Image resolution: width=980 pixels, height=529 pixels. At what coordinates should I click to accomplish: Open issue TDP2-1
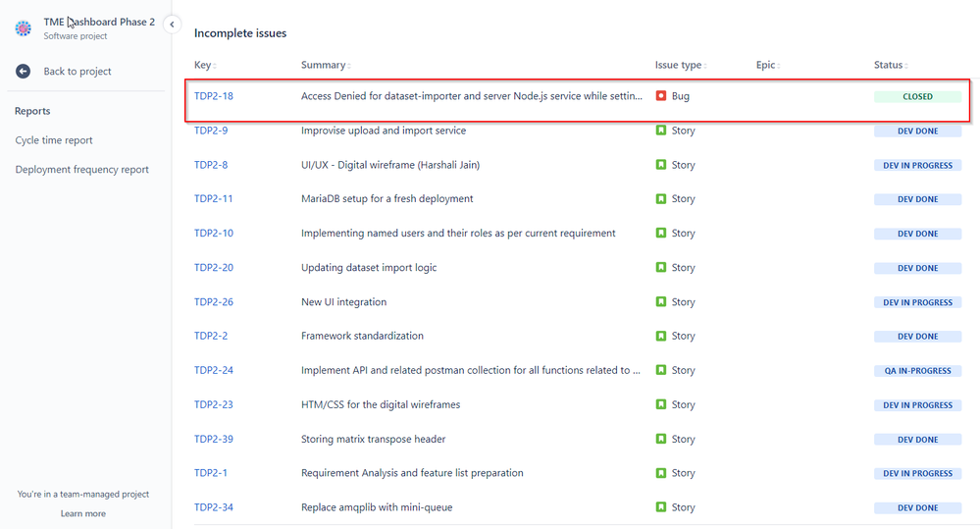click(211, 473)
